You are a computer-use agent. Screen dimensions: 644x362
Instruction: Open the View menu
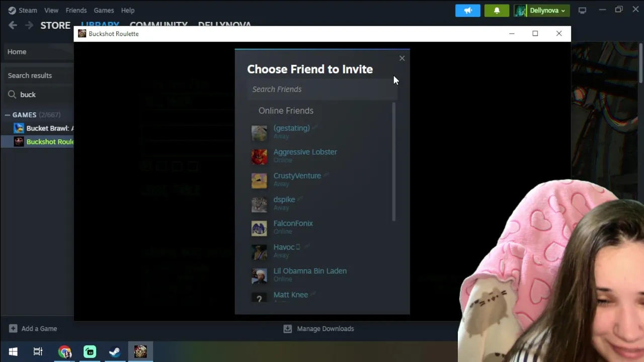[x=51, y=10]
